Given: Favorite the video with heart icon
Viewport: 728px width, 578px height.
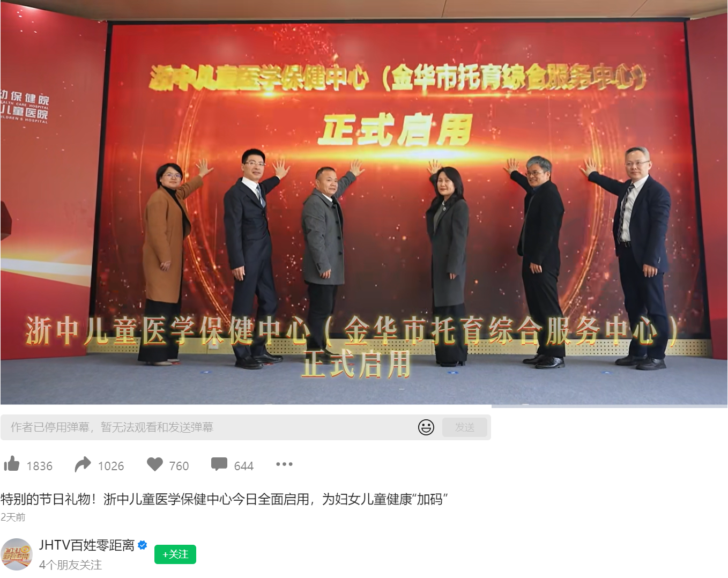Looking at the screenshot, I should (155, 464).
